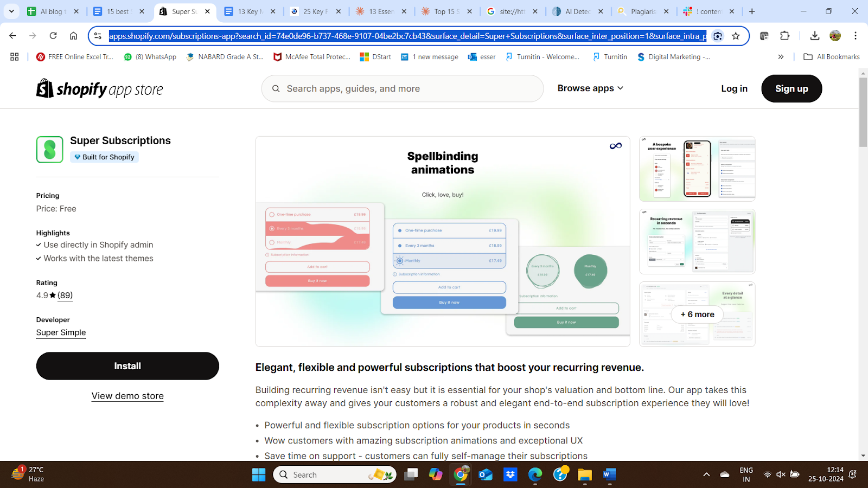The image size is (868, 488).
Task: Open the browser home page icon
Action: click(73, 36)
